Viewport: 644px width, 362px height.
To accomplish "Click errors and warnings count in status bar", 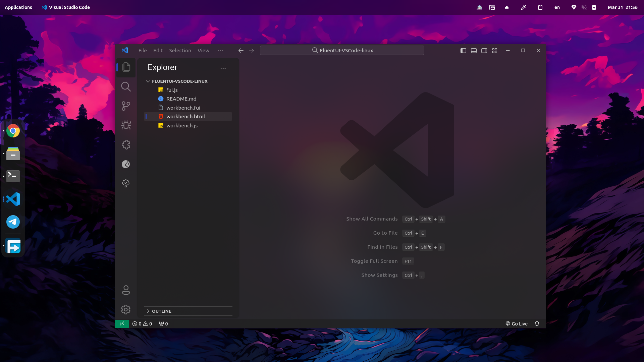I will (142, 324).
